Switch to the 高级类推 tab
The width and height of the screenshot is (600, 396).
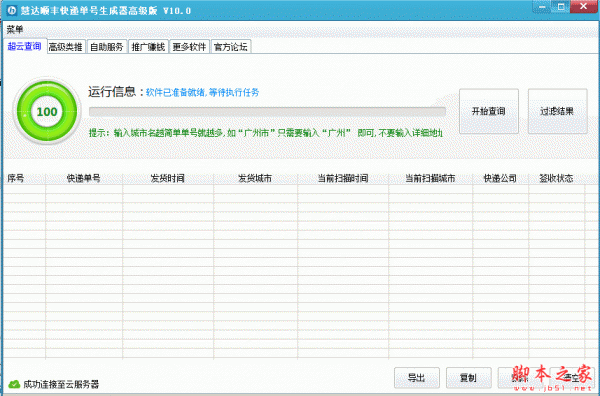(66, 47)
